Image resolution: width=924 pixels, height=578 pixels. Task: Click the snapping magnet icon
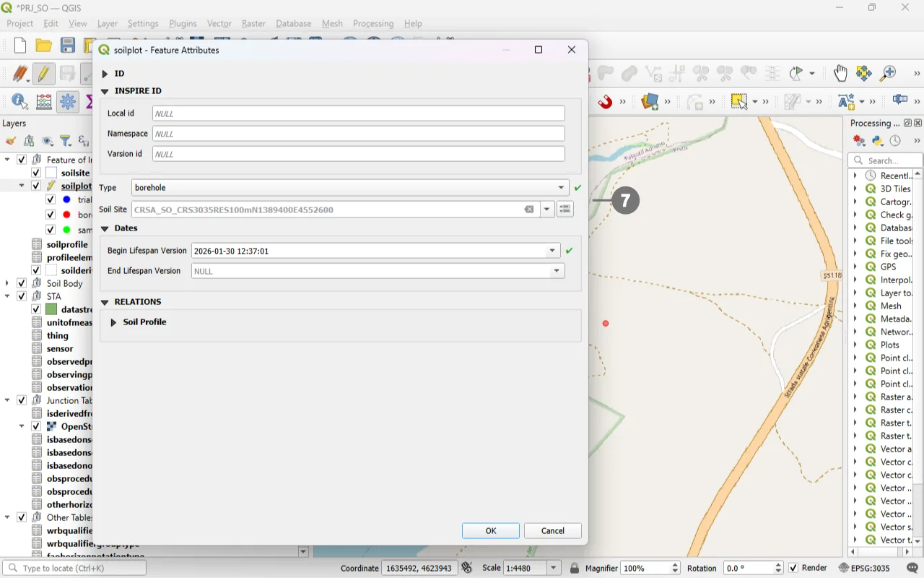pos(605,102)
